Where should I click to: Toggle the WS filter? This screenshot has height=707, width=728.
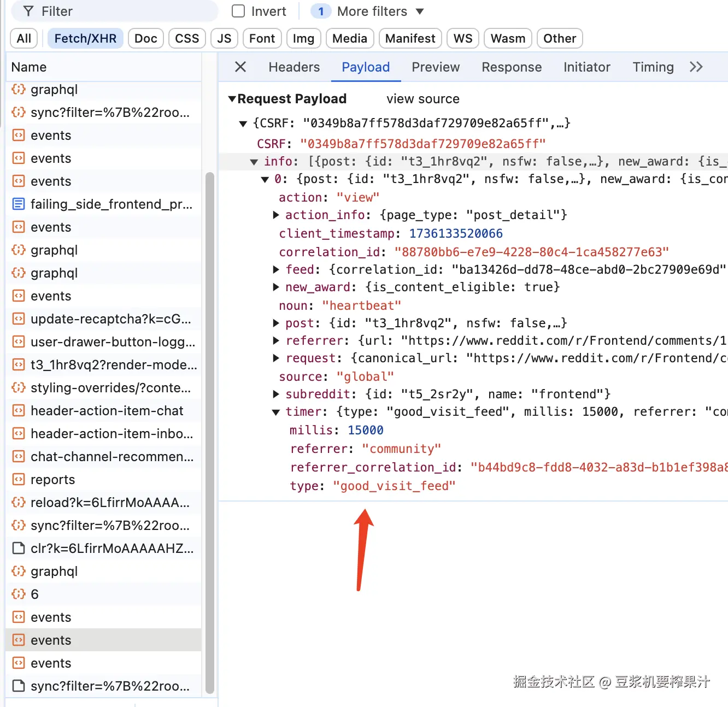[x=463, y=39]
